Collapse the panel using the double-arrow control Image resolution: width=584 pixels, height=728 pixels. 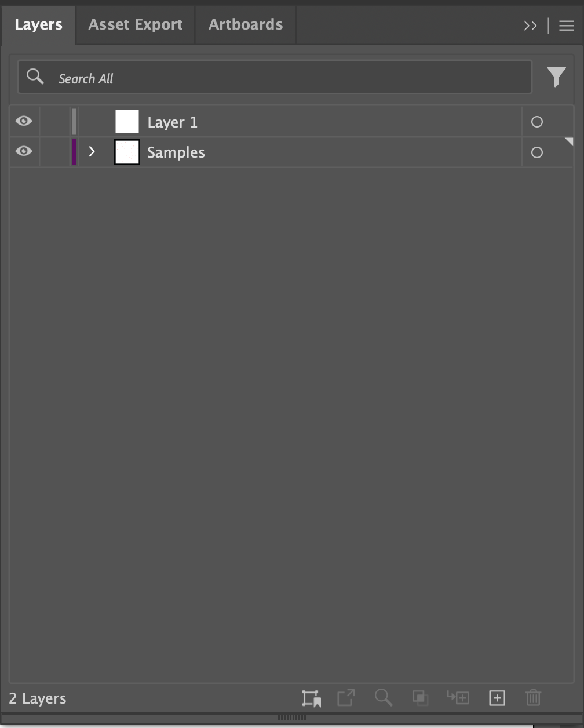[x=530, y=24]
